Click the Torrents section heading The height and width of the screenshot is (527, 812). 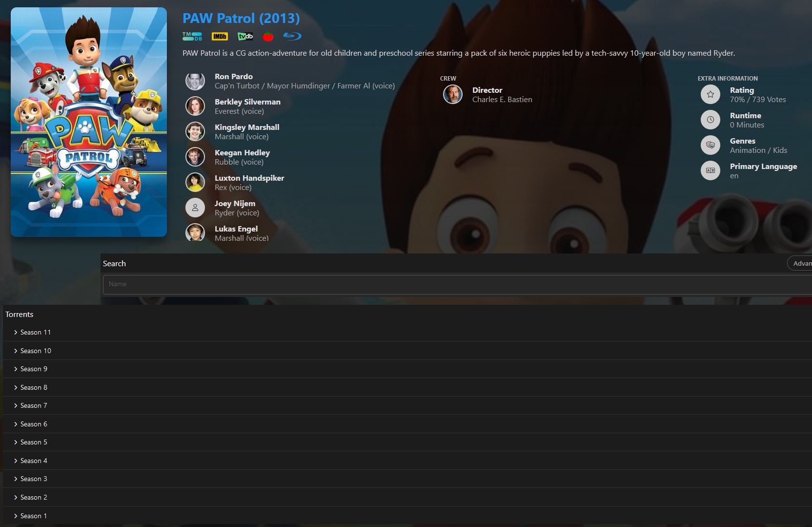tap(20, 315)
